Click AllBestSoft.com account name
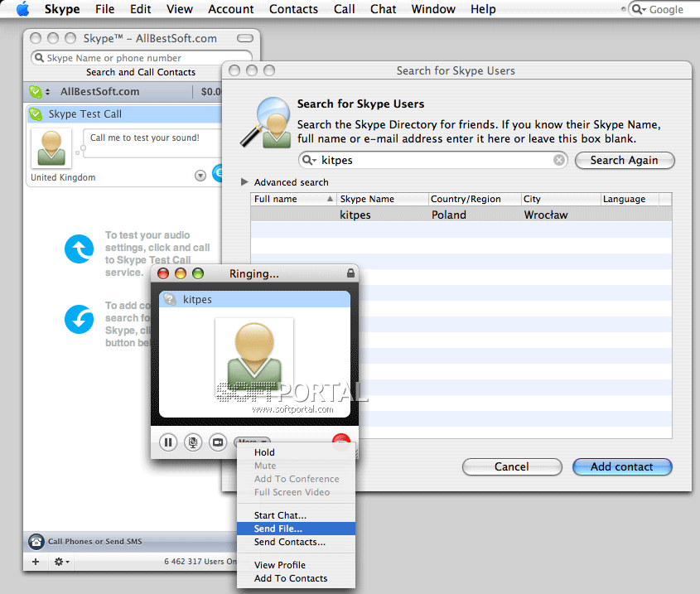 100,92
